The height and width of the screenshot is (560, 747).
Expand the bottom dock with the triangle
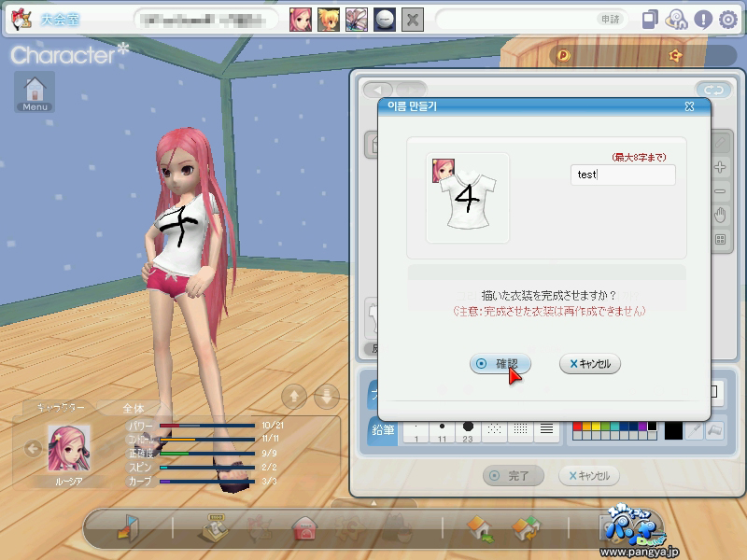click(373, 503)
